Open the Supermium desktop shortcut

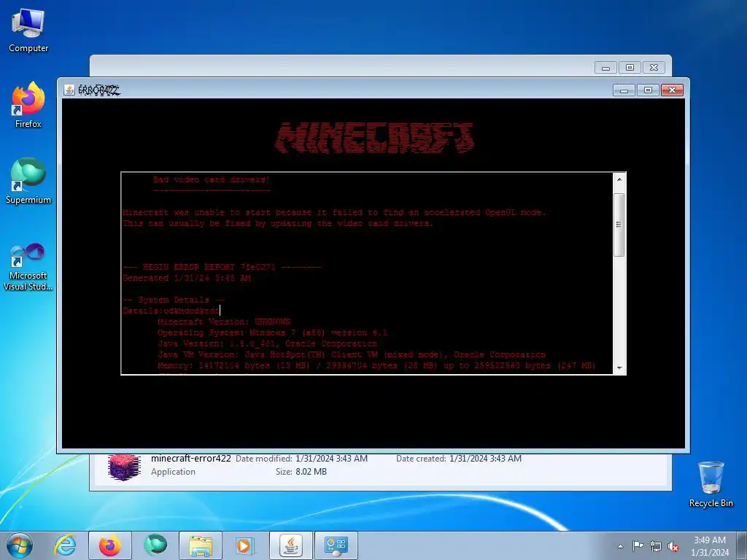click(x=28, y=182)
